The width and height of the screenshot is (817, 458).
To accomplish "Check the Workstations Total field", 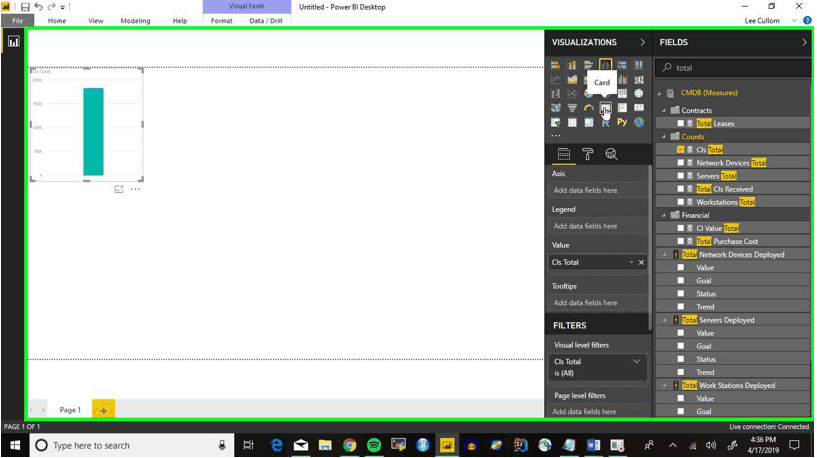I will coord(680,202).
